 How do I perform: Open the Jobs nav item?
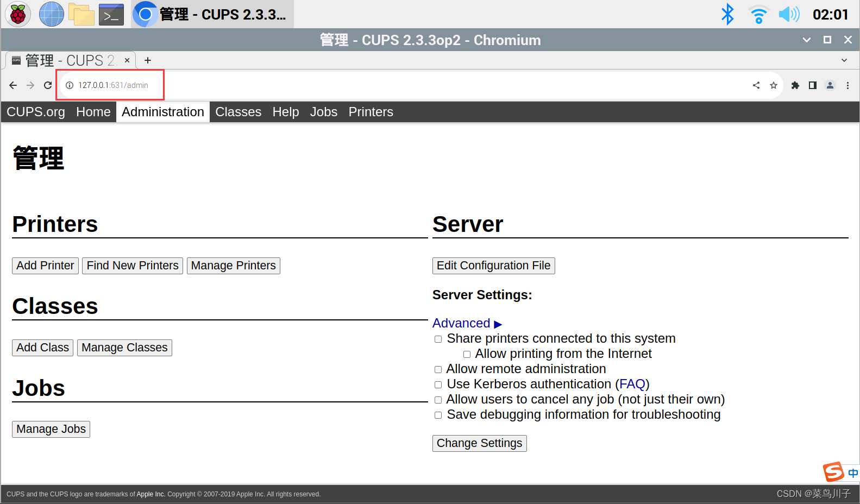click(324, 112)
